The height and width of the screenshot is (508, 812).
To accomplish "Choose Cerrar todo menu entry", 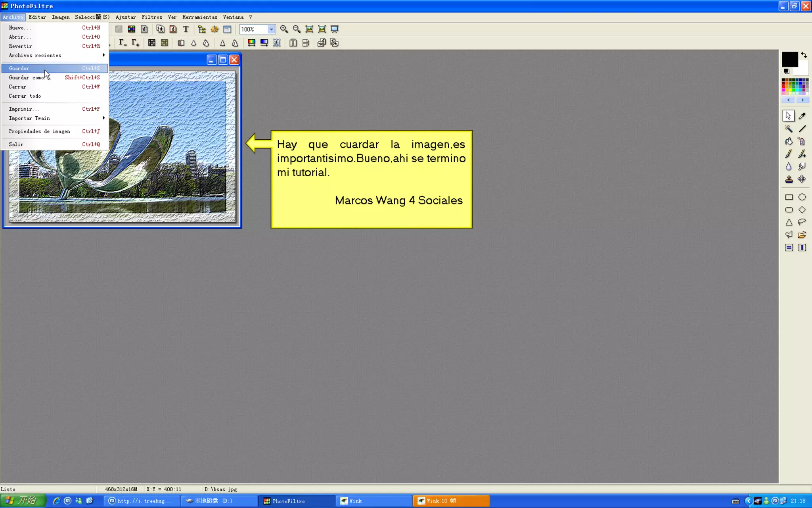I will tap(55, 96).
